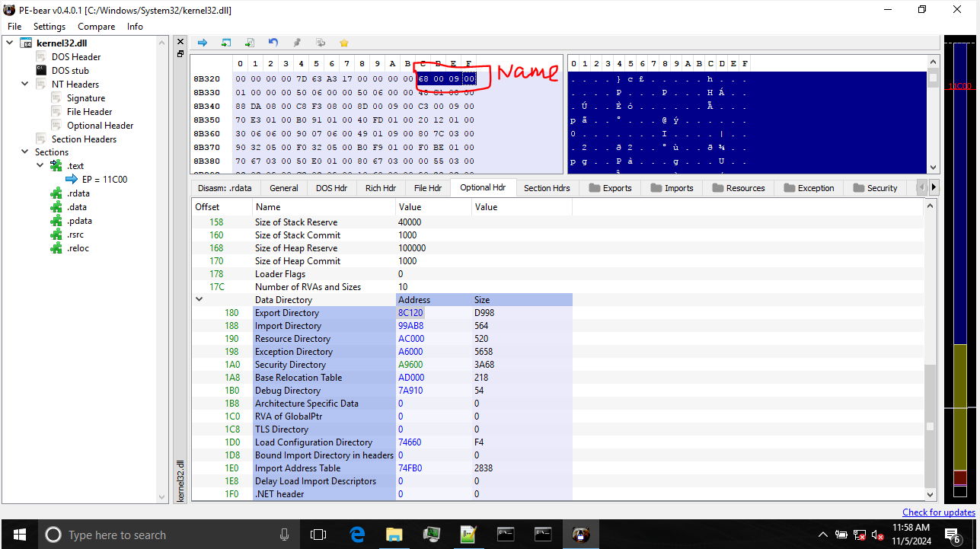The width and height of the screenshot is (980, 549).
Task: Click the .text section puzzle icon
Action: (56, 166)
